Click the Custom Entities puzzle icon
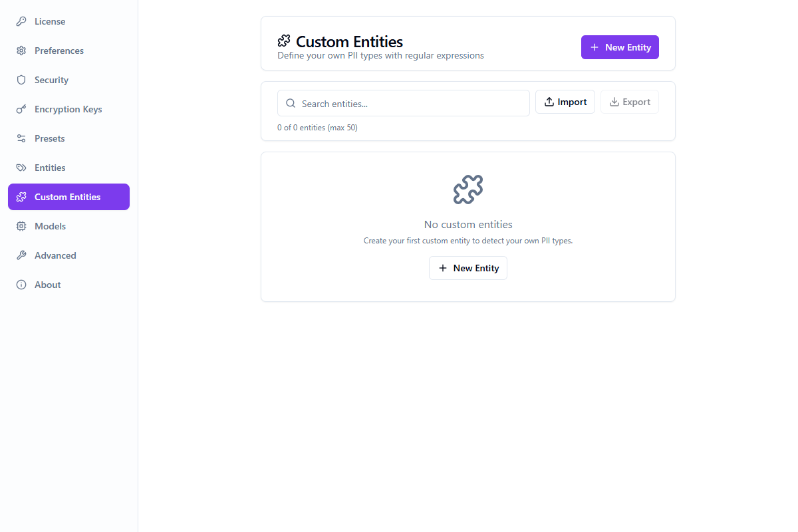The width and height of the screenshot is (798, 532). (x=20, y=196)
